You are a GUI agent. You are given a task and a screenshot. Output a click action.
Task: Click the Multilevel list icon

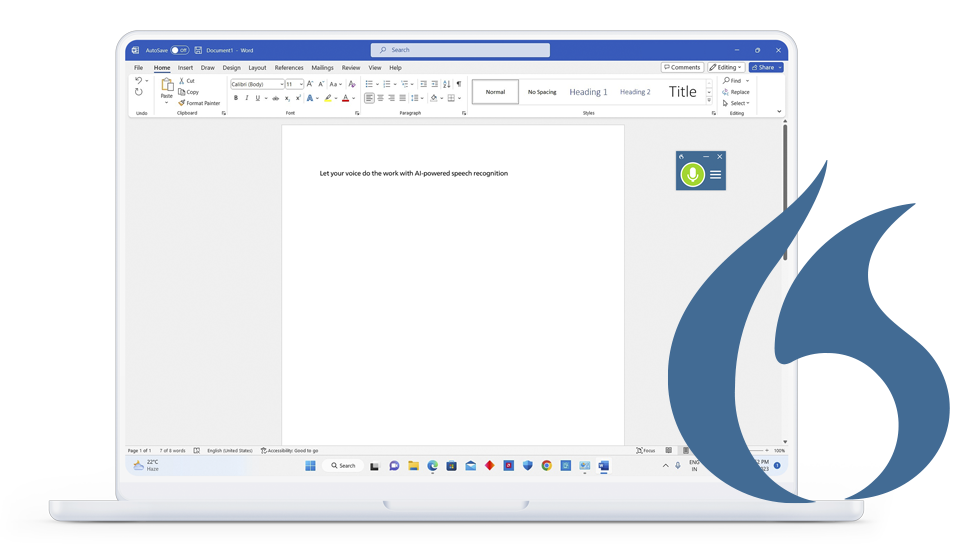point(405,84)
